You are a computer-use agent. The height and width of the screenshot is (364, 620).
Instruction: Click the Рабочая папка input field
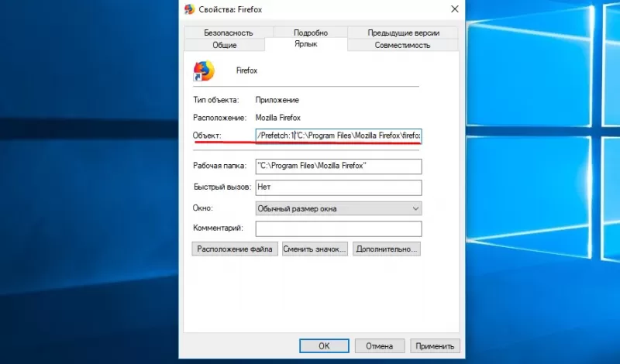[339, 166]
